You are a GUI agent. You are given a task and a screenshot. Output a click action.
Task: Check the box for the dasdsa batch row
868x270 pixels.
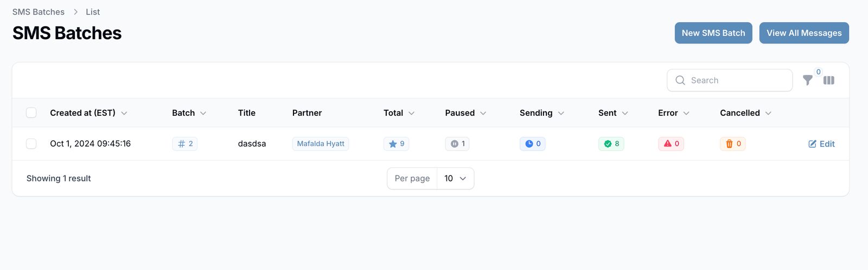(x=31, y=144)
